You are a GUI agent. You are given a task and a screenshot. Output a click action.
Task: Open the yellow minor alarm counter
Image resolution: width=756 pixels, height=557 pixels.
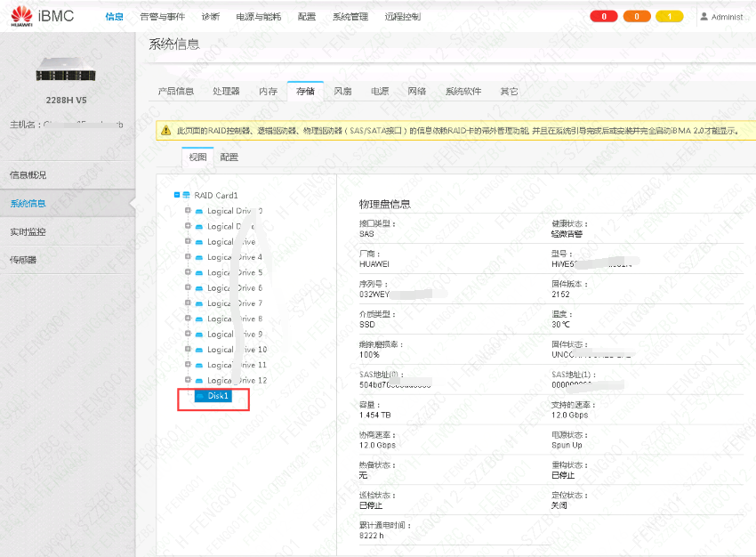click(669, 16)
